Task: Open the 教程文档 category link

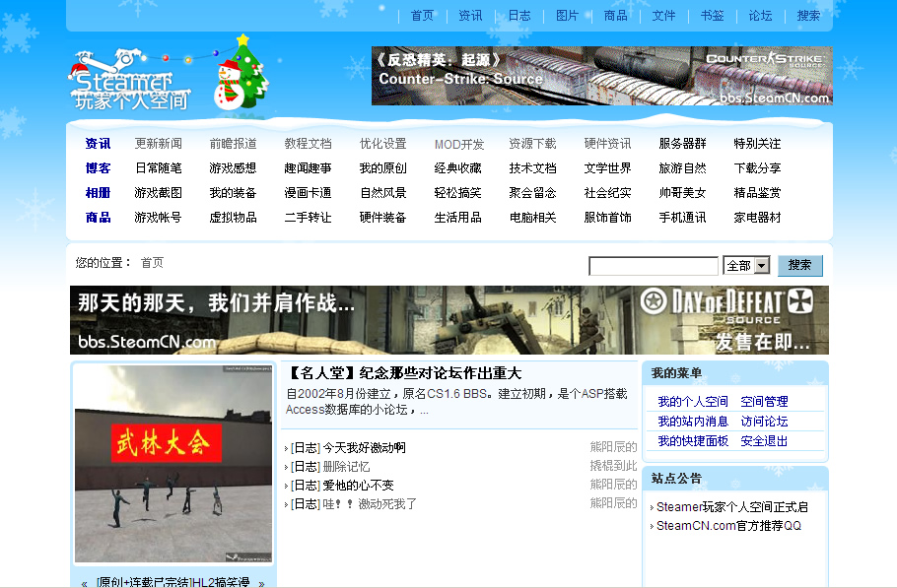Action: (x=308, y=144)
